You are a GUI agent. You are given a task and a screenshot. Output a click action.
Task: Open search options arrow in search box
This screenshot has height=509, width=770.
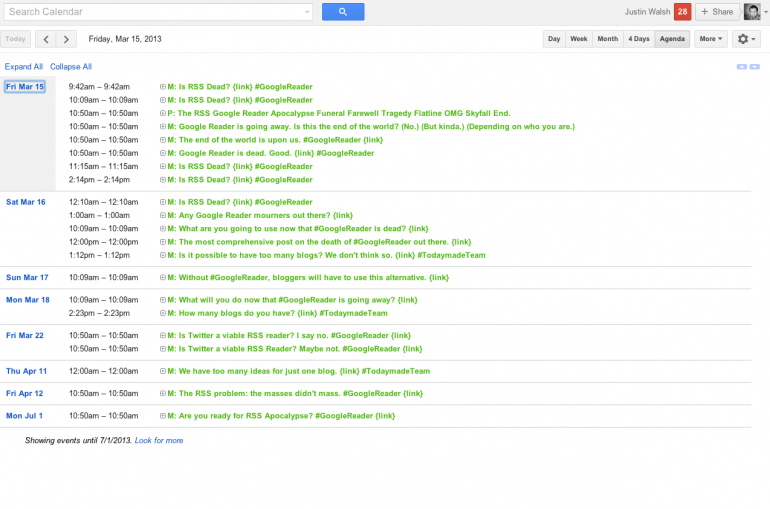pyautogui.click(x=307, y=12)
